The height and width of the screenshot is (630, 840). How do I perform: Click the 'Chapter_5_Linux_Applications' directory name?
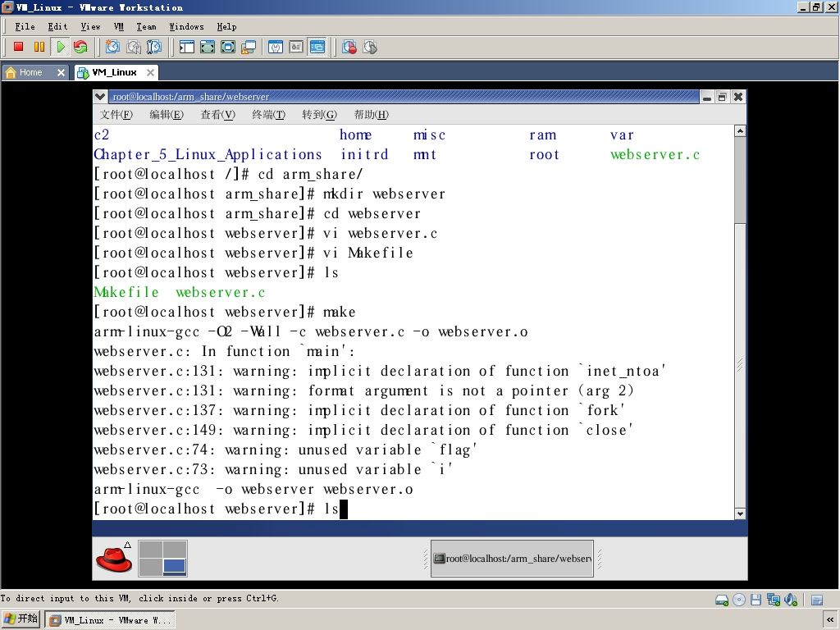pos(208,155)
